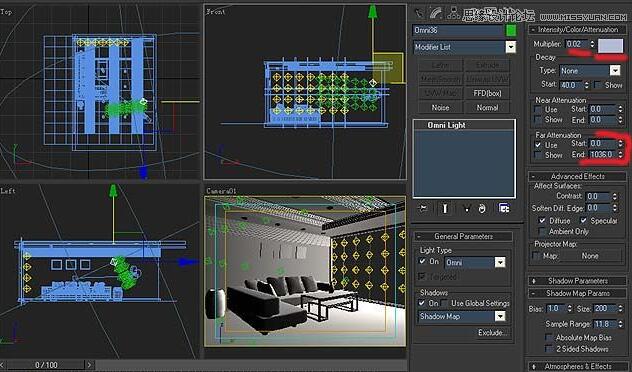The image size is (632, 372).
Task: Click the Bias value field
Action: coord(555,308)
